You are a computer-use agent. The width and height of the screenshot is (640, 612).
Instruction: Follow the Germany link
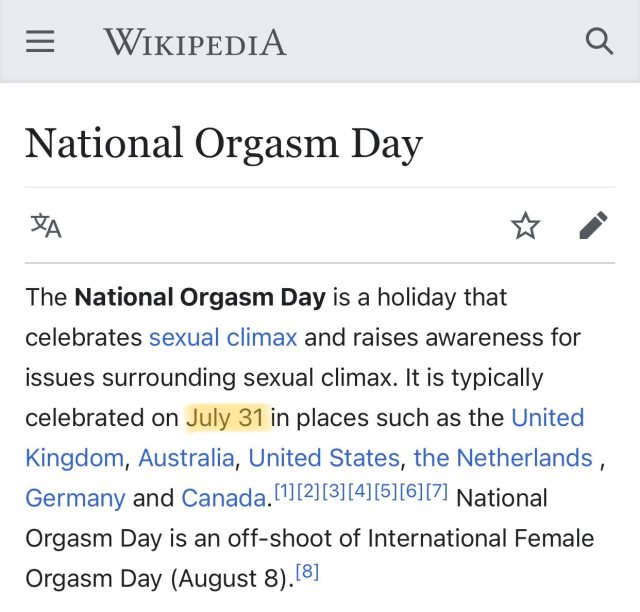pos(75,498)
